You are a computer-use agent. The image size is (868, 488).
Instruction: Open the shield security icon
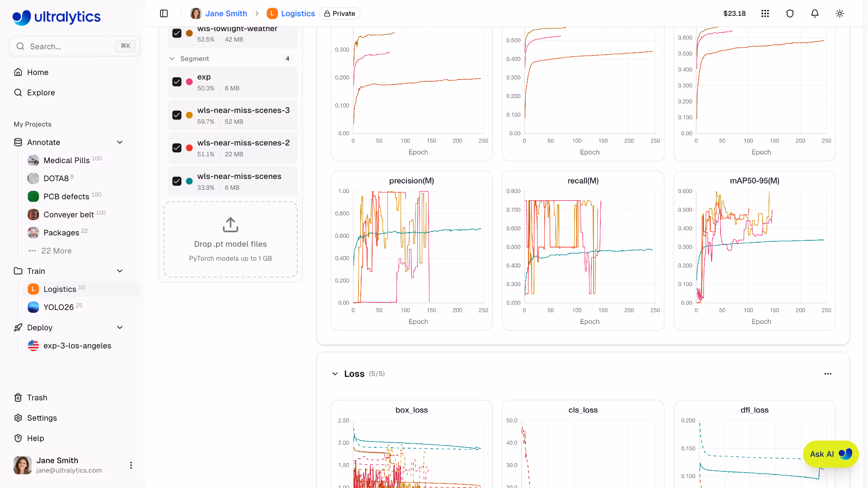coord(790,14)
